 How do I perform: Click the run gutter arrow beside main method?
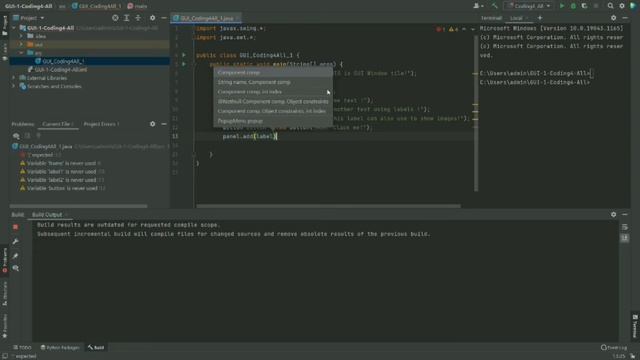pyautogui.click(x=184, y=64)
